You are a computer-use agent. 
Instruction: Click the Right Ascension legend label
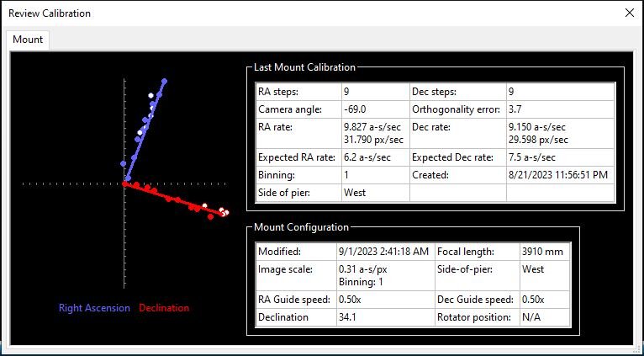tap(94, 308)
